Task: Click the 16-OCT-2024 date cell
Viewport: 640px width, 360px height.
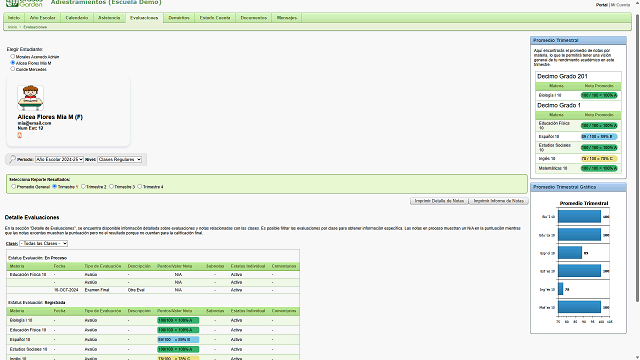Action: tap(66, 290)
